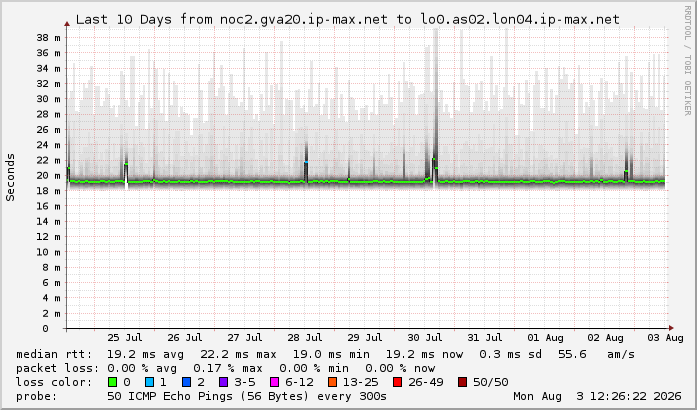Screen dimensions: 697x410
Task: Click the 19.2 ms avg value
Action: 145,354
